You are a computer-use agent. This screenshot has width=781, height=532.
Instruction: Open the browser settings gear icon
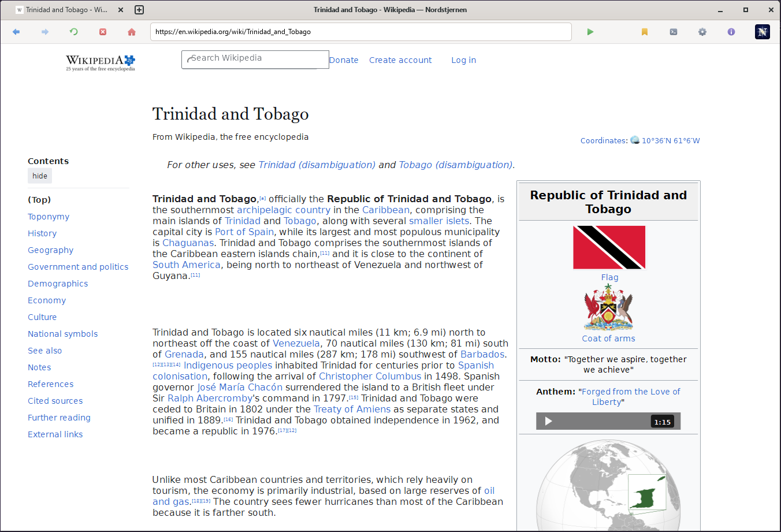[702, 32]
